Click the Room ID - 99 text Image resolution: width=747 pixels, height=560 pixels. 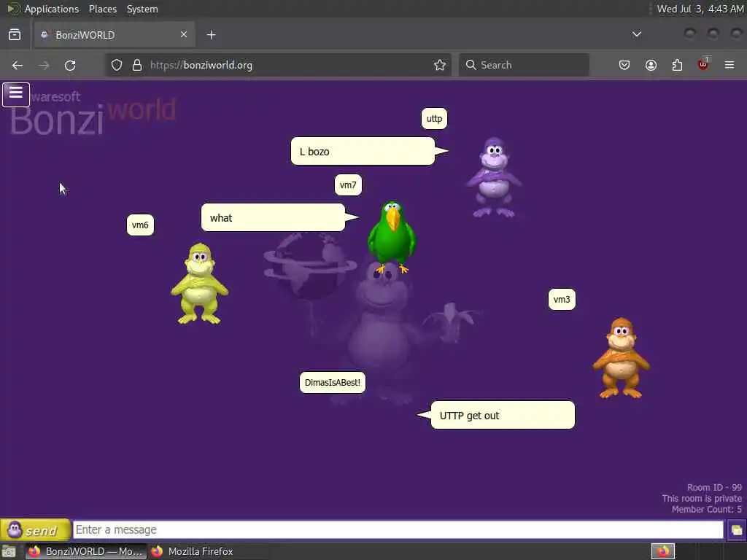click(714, 488)
